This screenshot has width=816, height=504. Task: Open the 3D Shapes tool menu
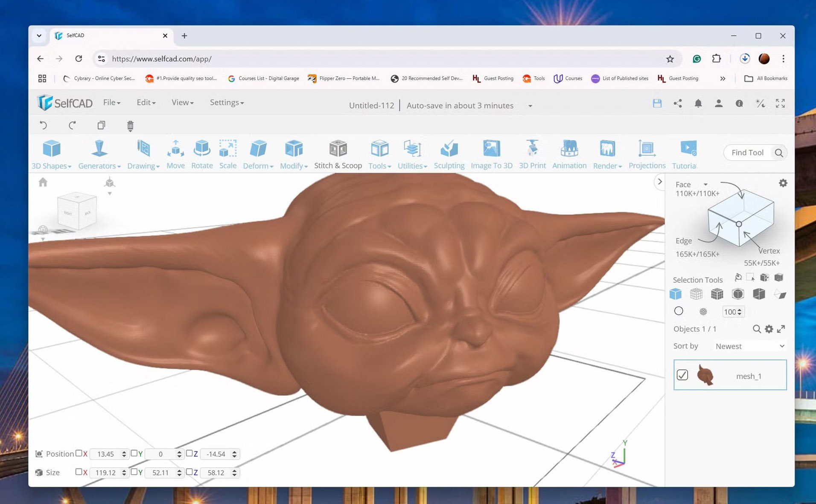tap(51, 154)
